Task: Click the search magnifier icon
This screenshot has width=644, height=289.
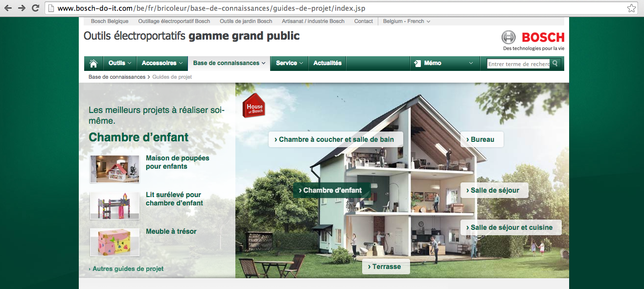Action: pyautogui.click(x=555, y=63)
